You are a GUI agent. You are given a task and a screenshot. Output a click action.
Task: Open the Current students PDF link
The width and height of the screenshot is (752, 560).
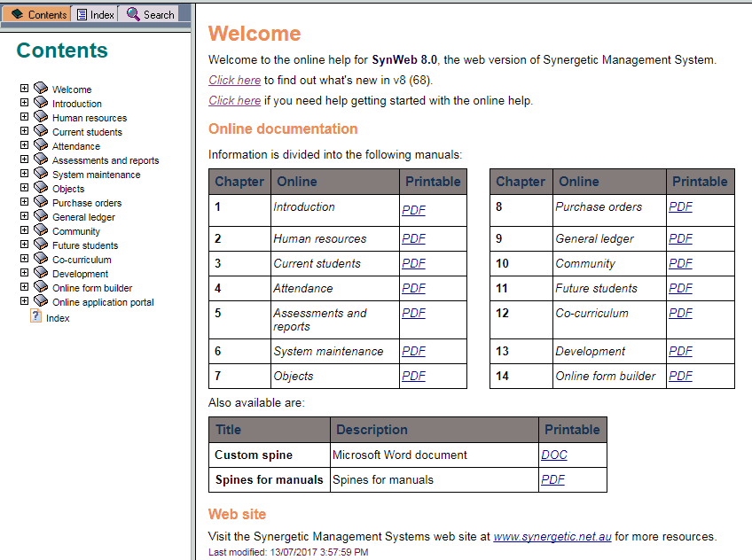[414, 263]
